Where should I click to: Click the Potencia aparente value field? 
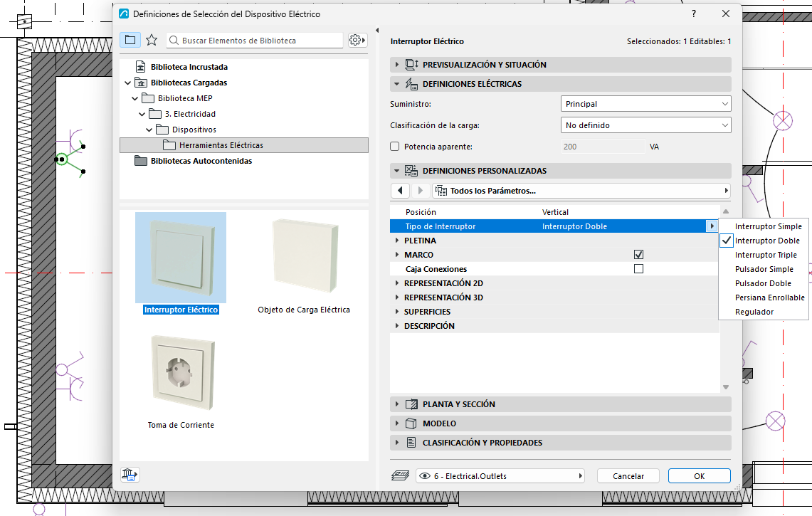coord(603,147)
